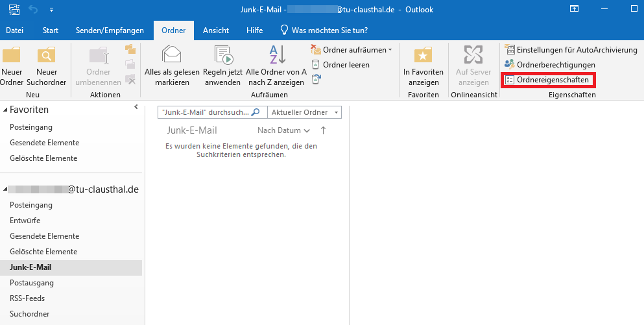Click the ribbon display options icon in the title bar
Viewport: 644px width, 325px height.
[x=575, y=9]
